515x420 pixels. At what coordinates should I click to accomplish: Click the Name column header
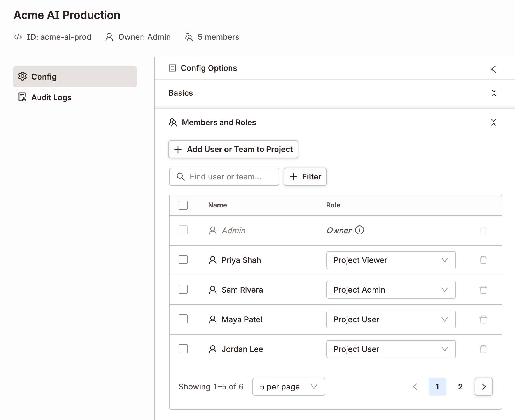coord(217,205)
